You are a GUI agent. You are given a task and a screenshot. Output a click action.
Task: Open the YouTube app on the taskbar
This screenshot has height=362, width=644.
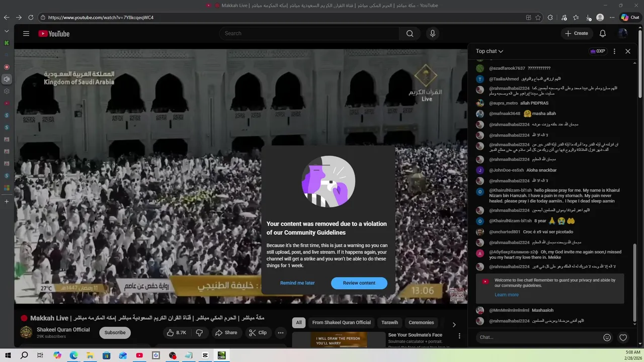(x=139, y=355)
